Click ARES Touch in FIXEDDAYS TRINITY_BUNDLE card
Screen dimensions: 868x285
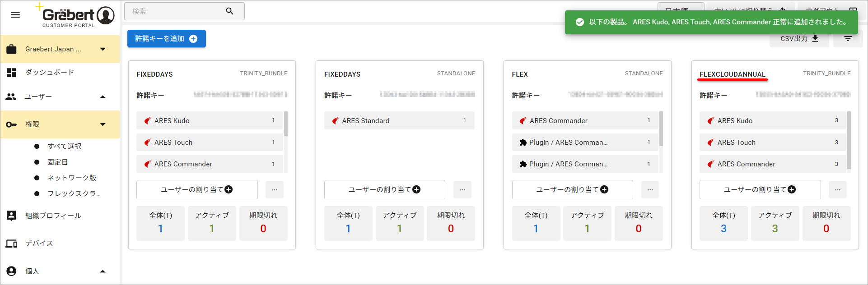coord(210,142)
